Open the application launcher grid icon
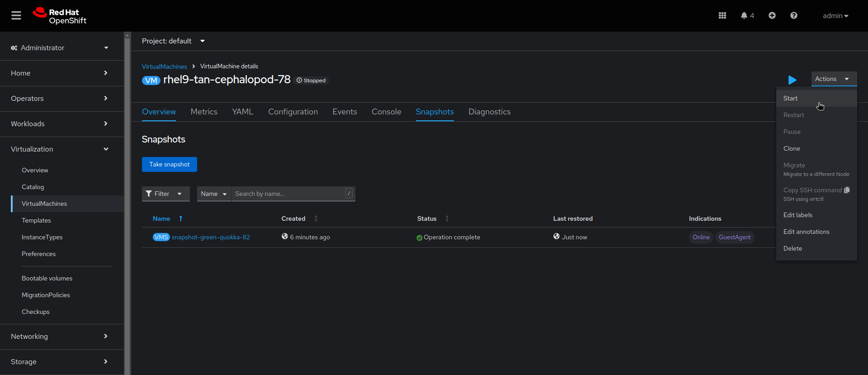 [x=722, y=16]
